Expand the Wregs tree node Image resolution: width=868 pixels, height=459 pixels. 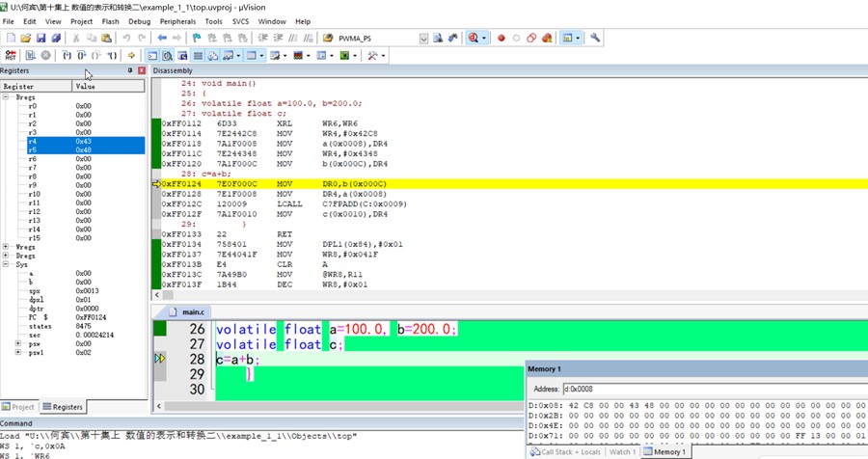pyautogui.click(x=7, y=247)
